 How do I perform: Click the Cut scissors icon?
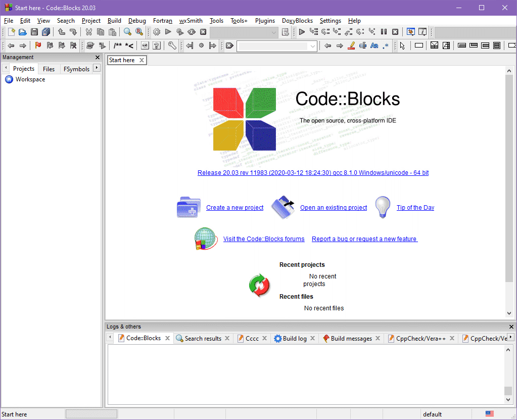click(88, 32)
